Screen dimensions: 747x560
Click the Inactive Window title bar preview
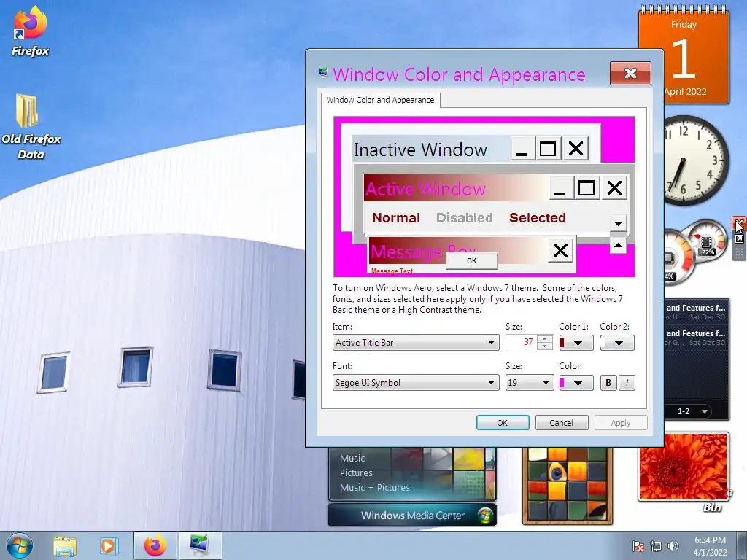[x=431, y=149]
